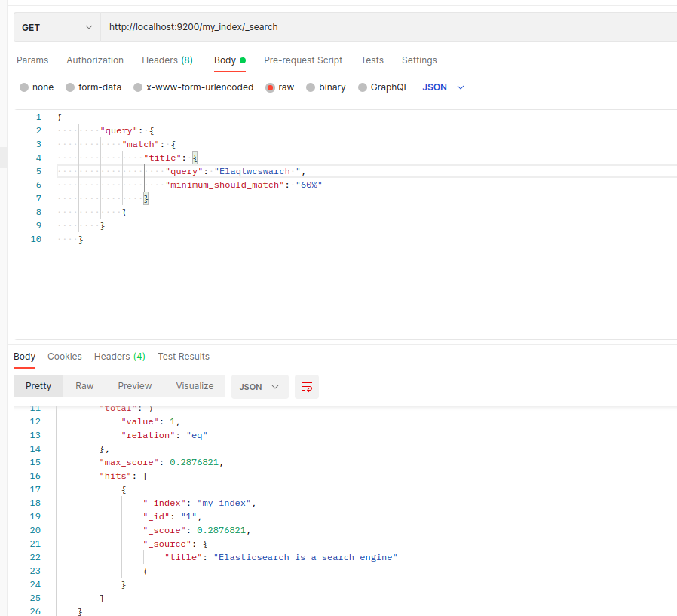
Task: Switch to the Params tab
Action: [x=32, y=60]
